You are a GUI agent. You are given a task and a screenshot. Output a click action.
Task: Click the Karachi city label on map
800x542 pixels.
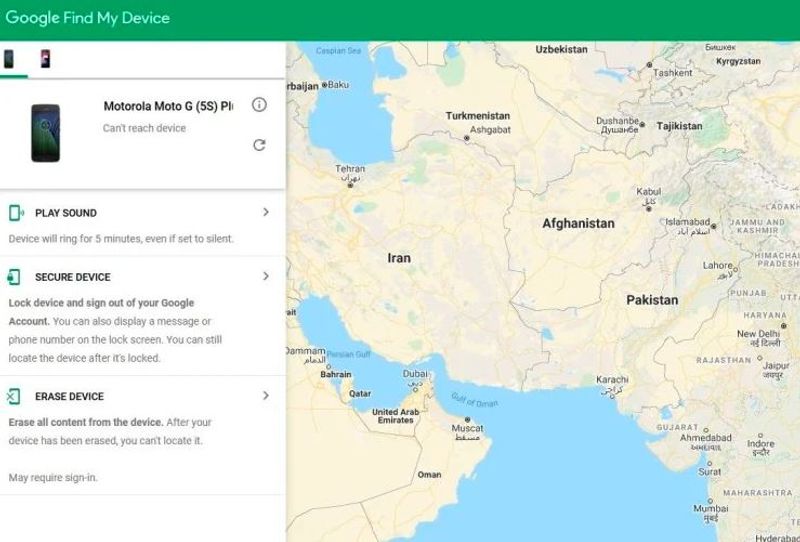(x=612, y=380)
